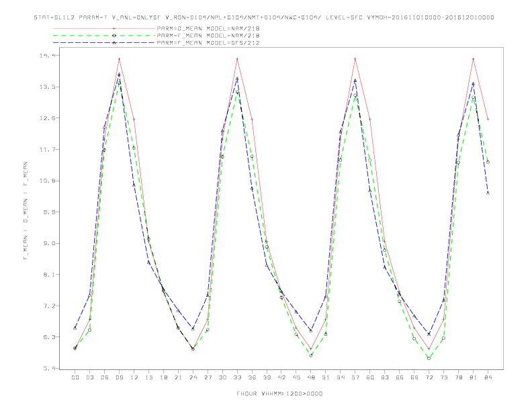The width and height of the screenshot is (532, 411).
Task: Click the 54 forecast hour x-axis label
Action: [341, 377]
